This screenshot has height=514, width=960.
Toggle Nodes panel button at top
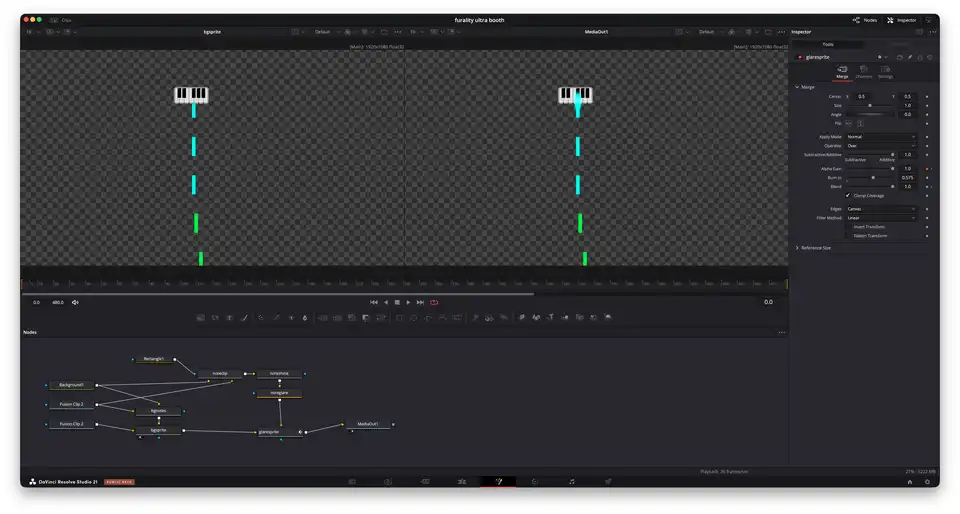864,20
